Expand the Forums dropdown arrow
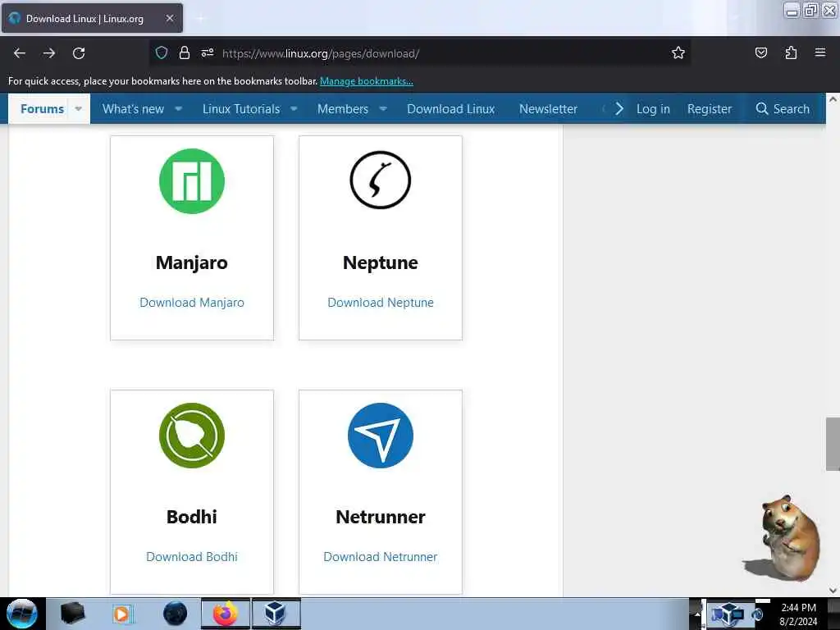Image resolution: width=840 pixels, height=630 pixels. [x=78, y=109]
